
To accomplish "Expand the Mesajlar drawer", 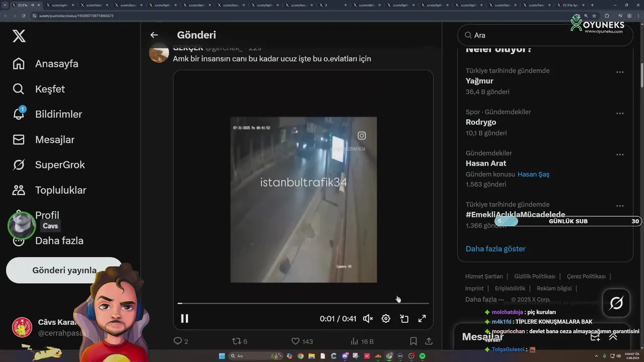I will pos(613,337).
